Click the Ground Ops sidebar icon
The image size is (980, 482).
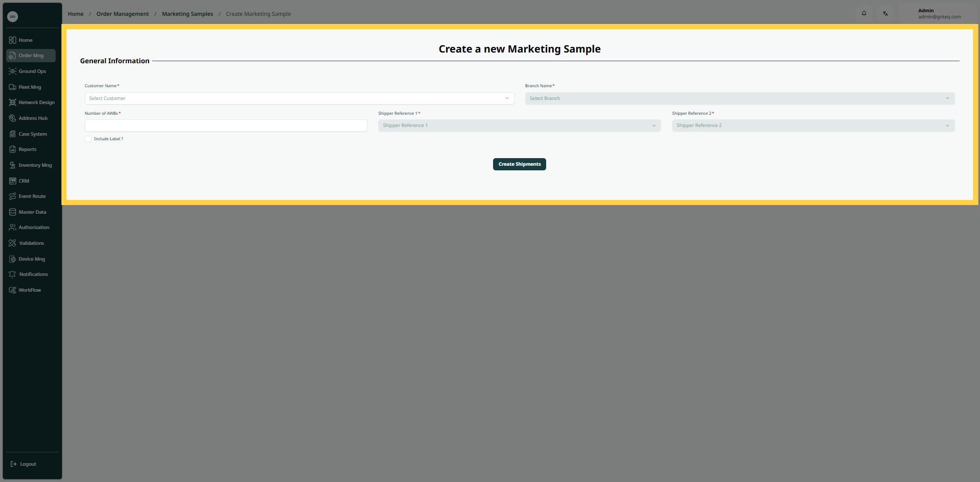coord(12,71)
